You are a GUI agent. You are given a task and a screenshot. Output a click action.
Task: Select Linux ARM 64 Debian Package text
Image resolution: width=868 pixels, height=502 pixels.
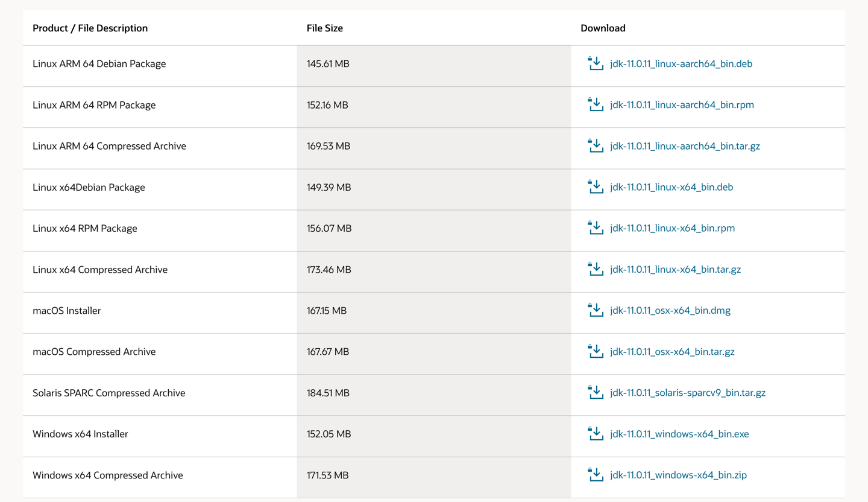coord(99,64)
